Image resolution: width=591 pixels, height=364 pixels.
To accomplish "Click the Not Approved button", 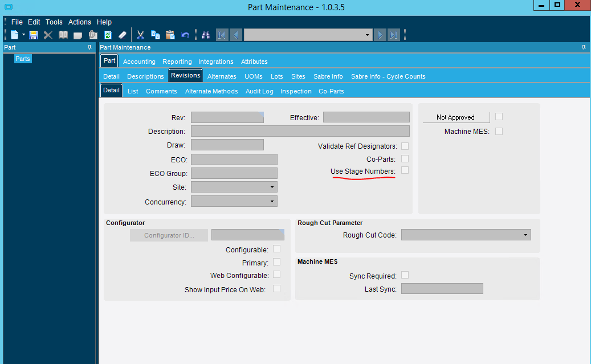I will click(456, 117).
